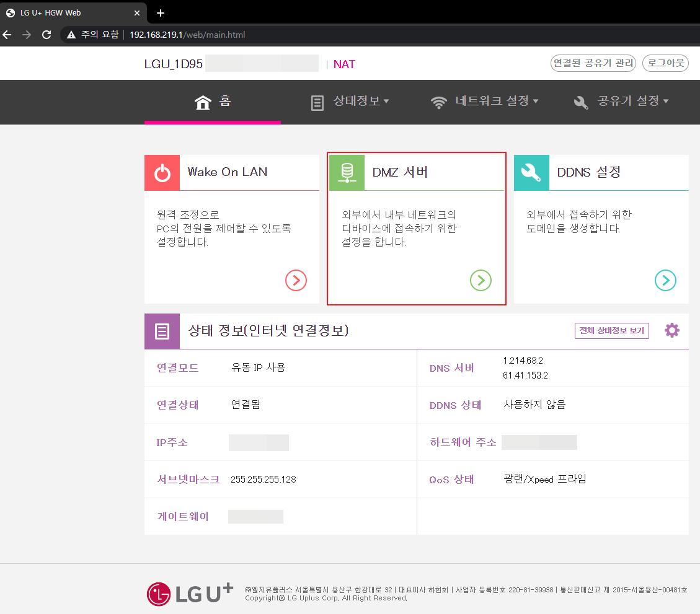Image resolution: width=700 pixels, height=614 pixels.
Task: Open the status settings gear icon
Action: point(672,330)
